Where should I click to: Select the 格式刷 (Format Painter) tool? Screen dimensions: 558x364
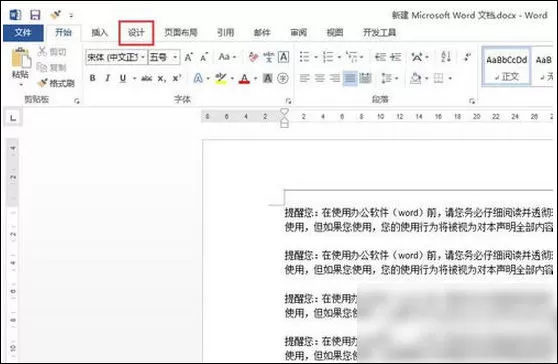click(56, 83)
